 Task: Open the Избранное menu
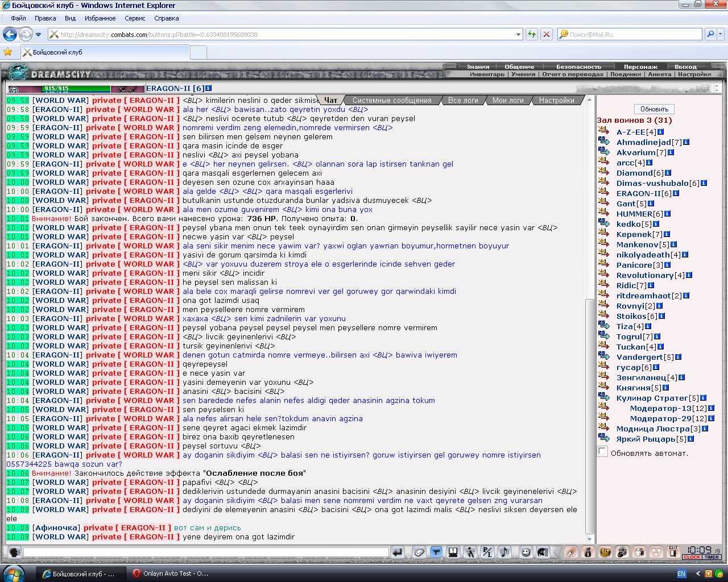tap(100, 18)
